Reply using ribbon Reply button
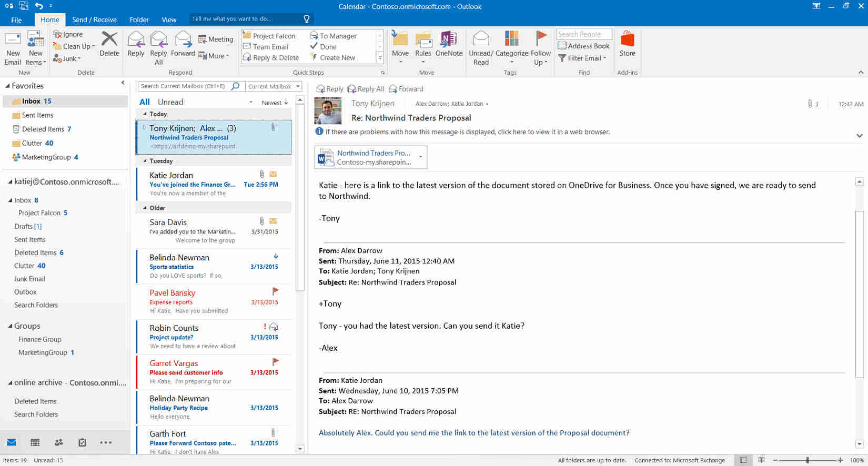 click(136, 44)
